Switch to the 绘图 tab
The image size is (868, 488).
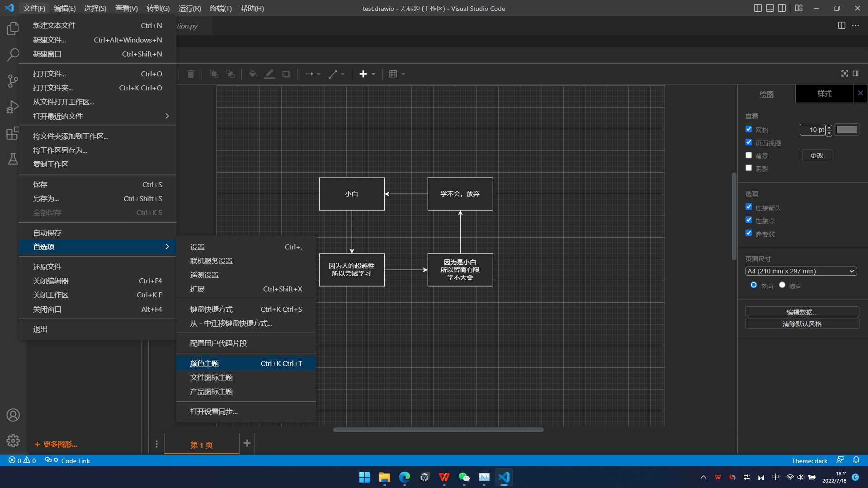pyautogui.click(x=766, y=94)
